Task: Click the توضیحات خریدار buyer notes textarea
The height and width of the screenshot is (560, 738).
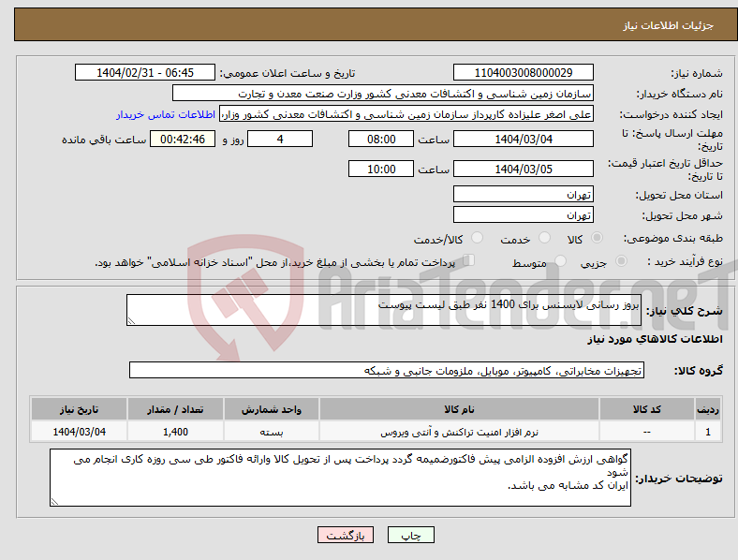Action: pos(340,478)
